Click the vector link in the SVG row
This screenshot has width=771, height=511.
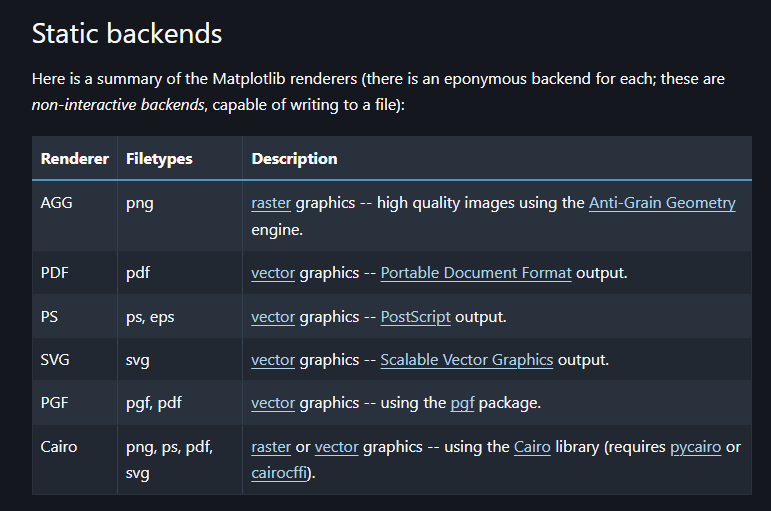[x=273, y=360]
